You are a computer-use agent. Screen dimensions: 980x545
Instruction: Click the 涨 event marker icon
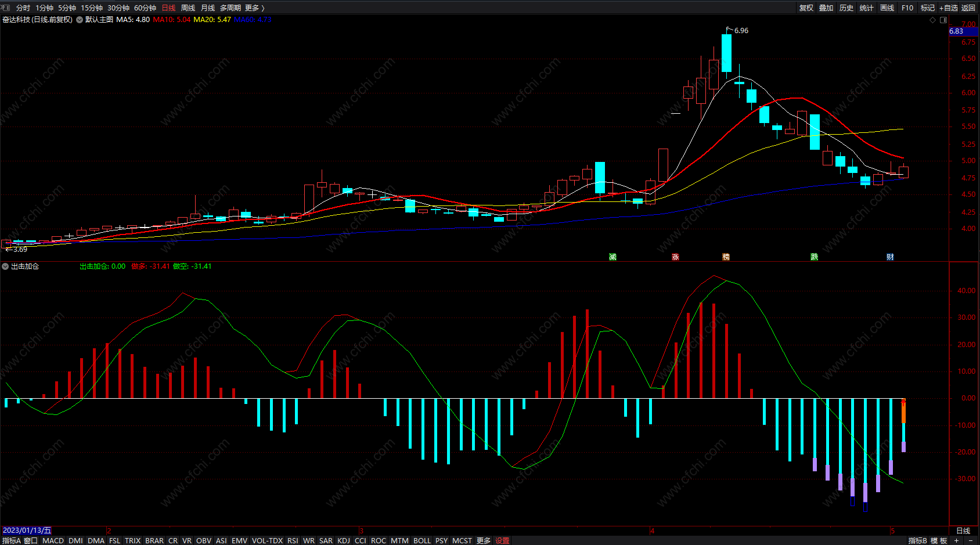pos(675,257)
